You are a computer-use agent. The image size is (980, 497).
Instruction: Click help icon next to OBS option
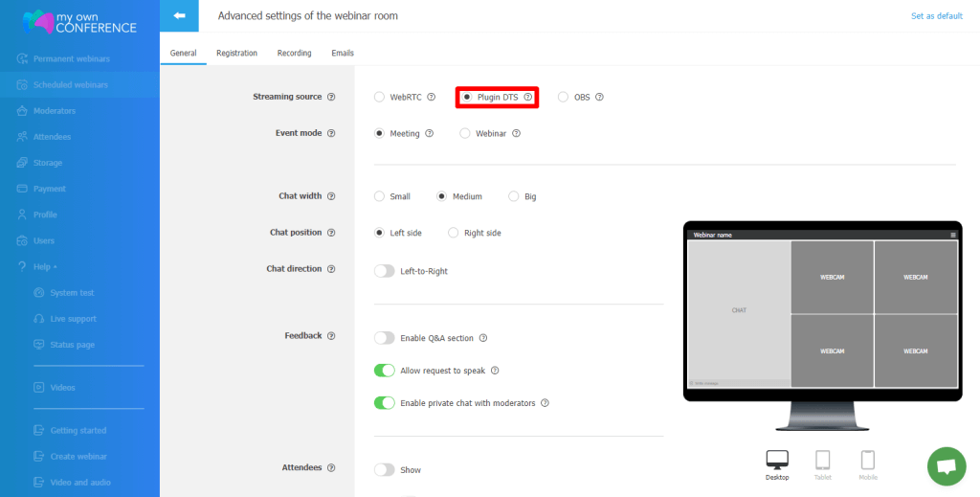coord(599,97)
